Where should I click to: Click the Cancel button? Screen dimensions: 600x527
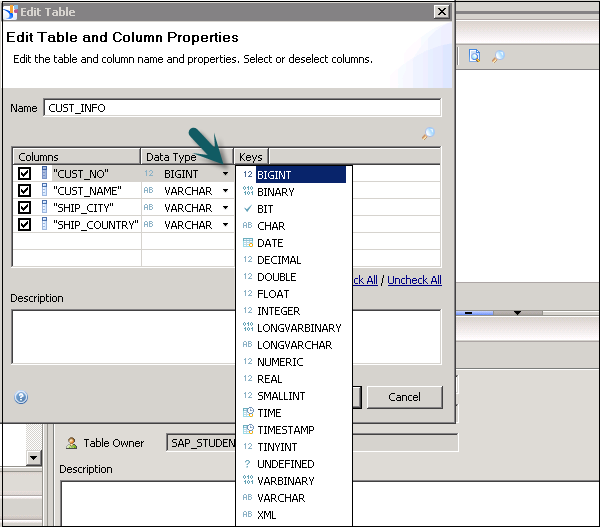(404, 397)
